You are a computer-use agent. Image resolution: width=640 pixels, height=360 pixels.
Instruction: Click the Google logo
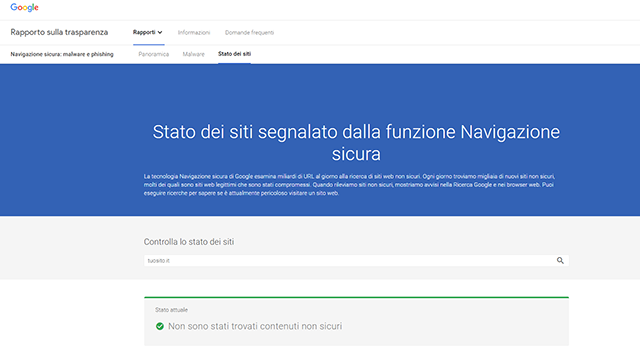[x=24, y=7]
